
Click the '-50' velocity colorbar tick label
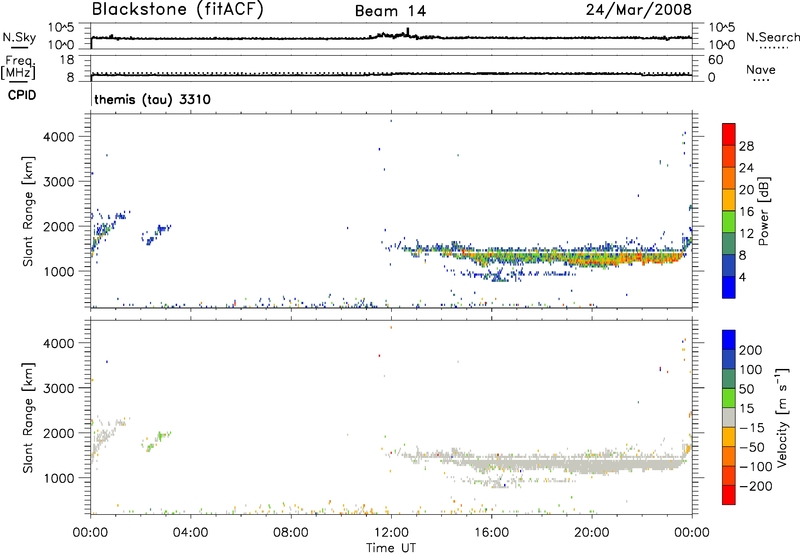[752, 447]
